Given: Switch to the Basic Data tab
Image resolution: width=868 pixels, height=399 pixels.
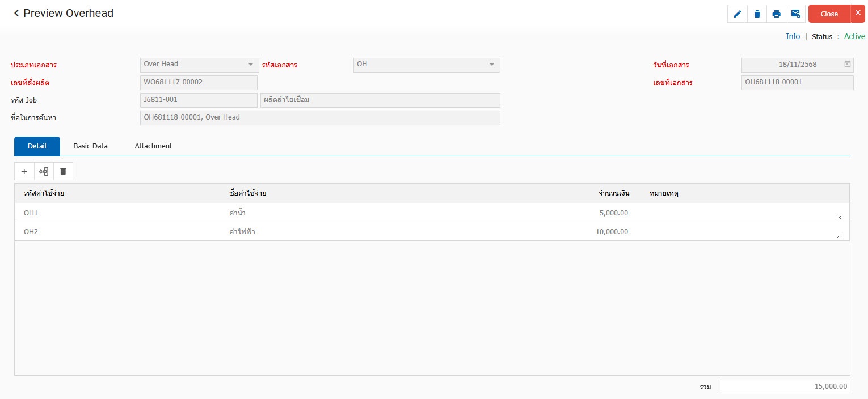Looking at the screenshot, I should pos(90,146).
